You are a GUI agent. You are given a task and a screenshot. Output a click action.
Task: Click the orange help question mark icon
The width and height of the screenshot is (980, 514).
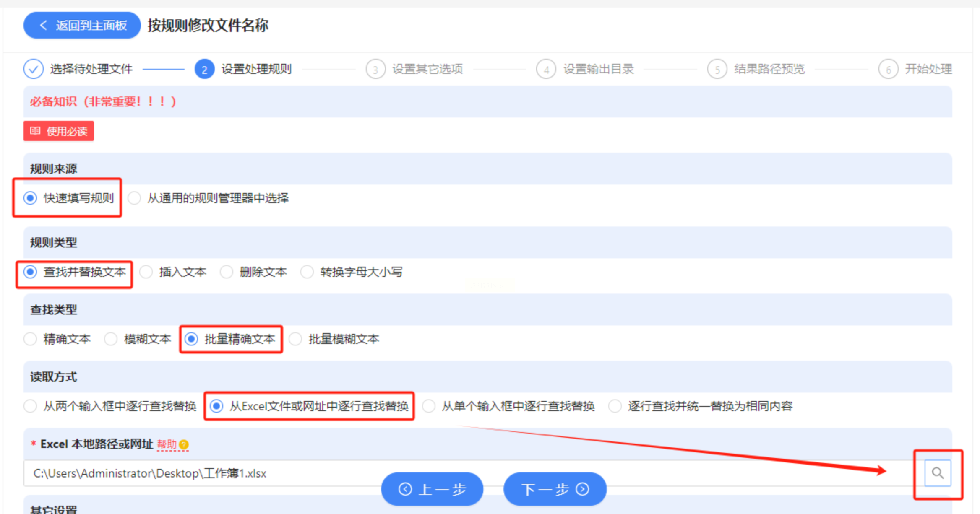click(x=184, y=444)
